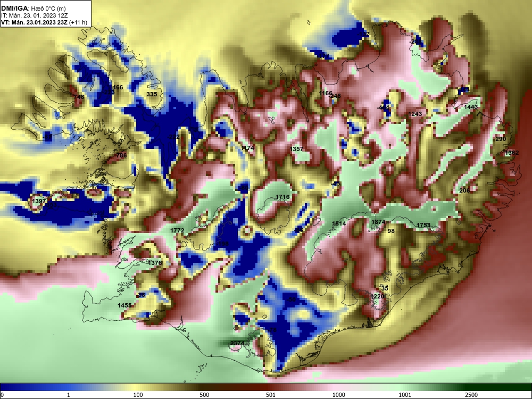The width and height of the screenshot is (532, 399).
Task: Click the pink segment above '1000' on scale
Action: (338, 387)
